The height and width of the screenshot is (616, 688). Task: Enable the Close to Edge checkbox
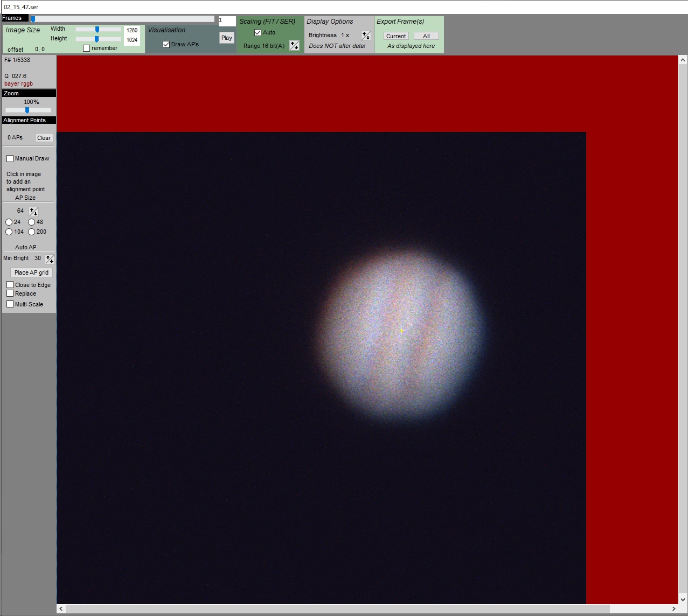[x=10, y=284]
